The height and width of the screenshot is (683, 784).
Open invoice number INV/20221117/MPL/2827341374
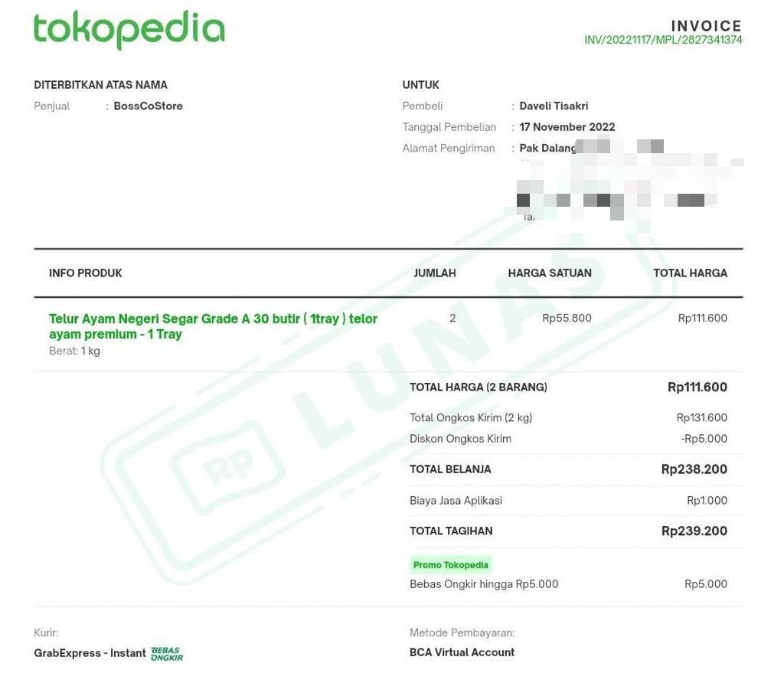pos(663,40)
